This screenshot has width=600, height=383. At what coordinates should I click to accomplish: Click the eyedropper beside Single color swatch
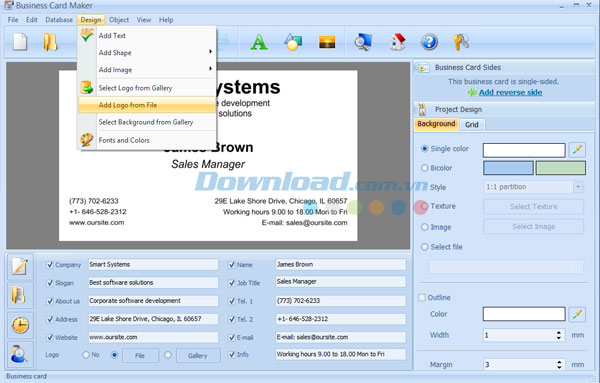(x=577, y=150)
